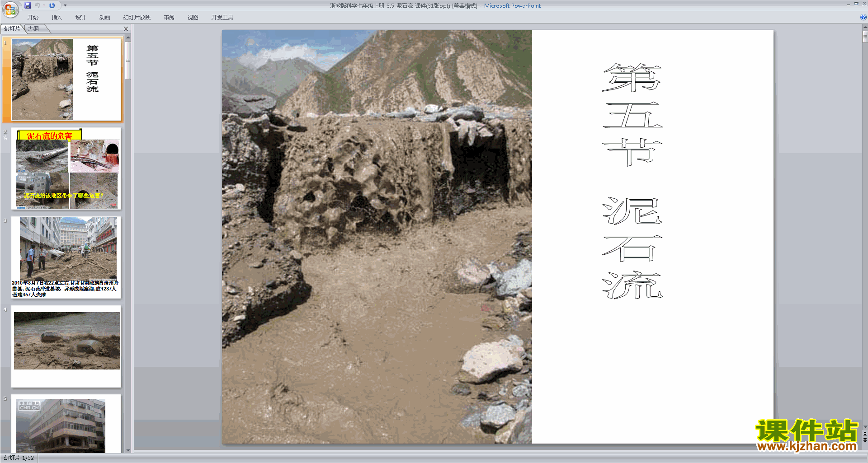Open the 动画 ribbon tab

(x=104, y=18)
